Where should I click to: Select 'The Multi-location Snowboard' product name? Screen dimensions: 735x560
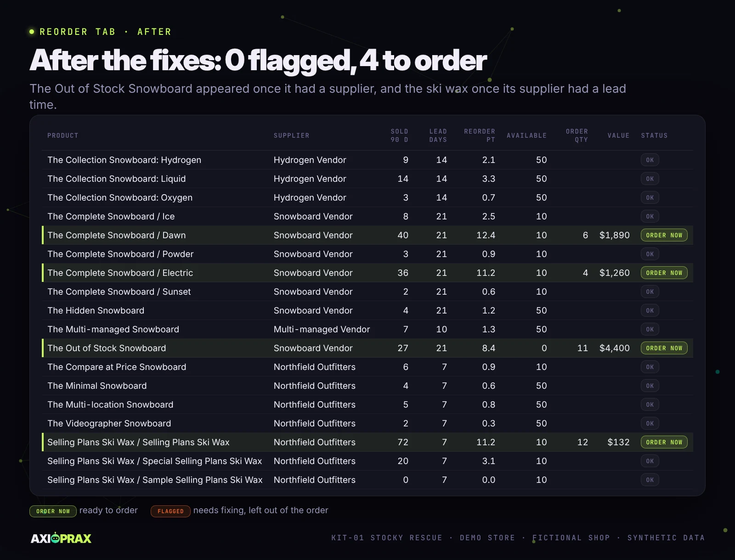click(x=110, y=404)
